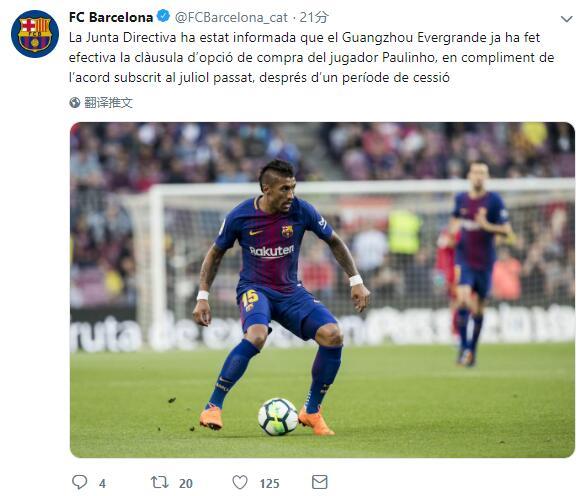Screen dimensions: 582x496
Task: Click the reply count 4
Action: 102,483
